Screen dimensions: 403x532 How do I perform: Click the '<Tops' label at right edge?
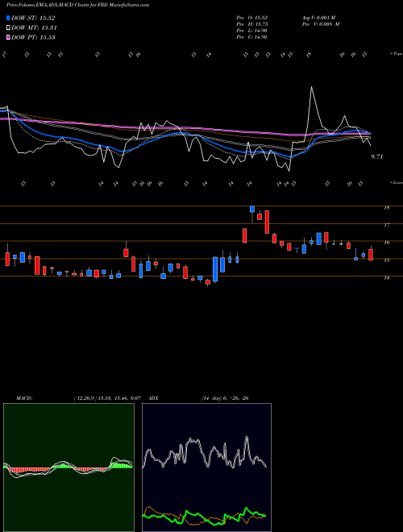coord(396,54)
